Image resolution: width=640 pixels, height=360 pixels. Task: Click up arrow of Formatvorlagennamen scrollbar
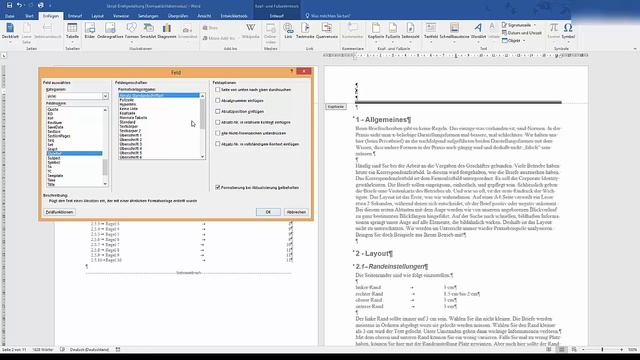click(202, 96)
